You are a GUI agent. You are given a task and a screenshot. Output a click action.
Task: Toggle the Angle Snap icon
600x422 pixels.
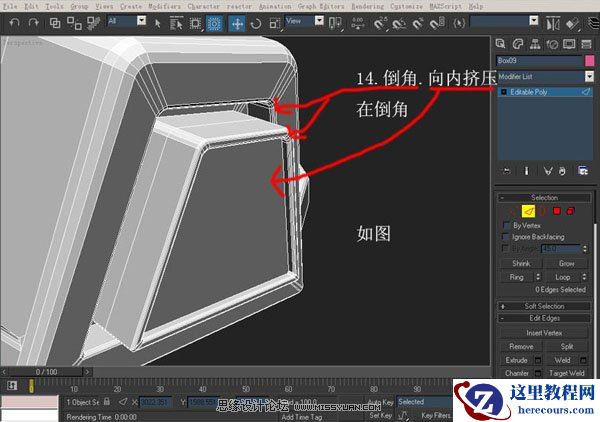point(399,24)
